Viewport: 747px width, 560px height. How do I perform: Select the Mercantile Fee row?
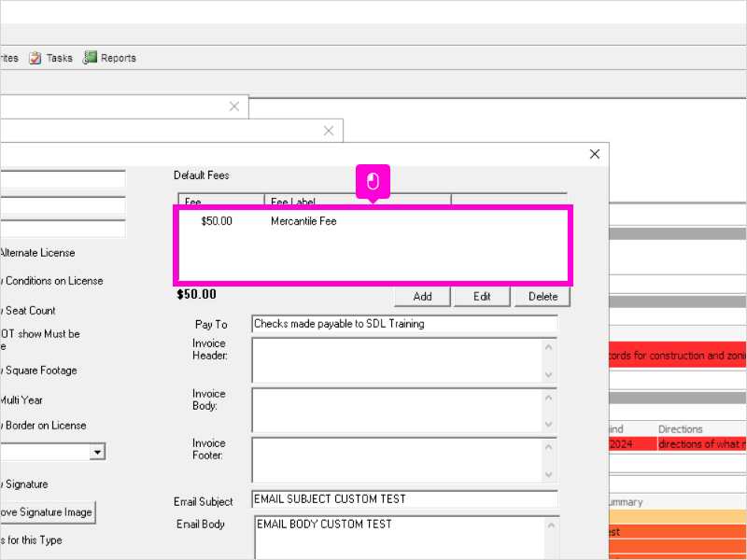pos(373,221)
